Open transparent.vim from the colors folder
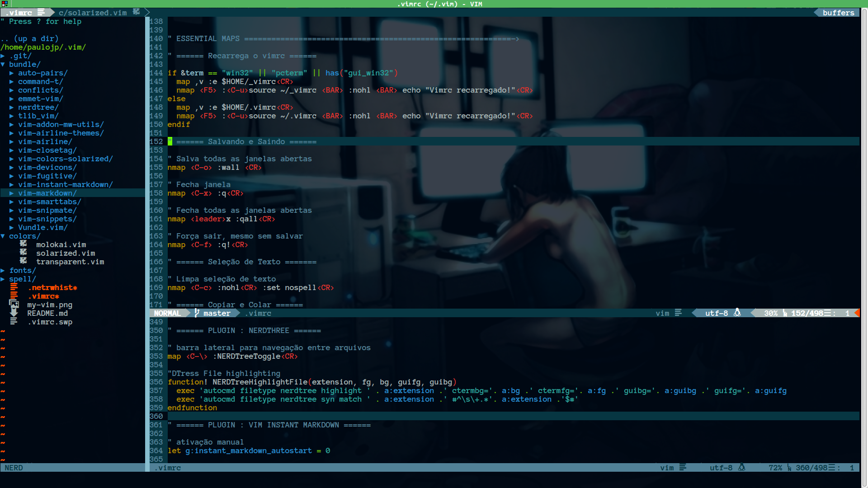The height and width of the screenshot is (488, 868). pyautogui.click(x=70, y=262)
